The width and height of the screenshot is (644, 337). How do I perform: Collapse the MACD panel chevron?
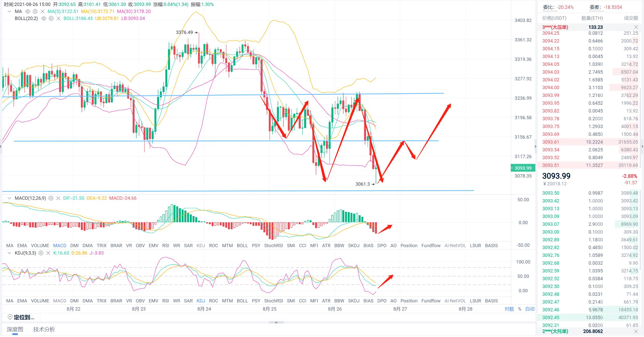click(9, 198)
